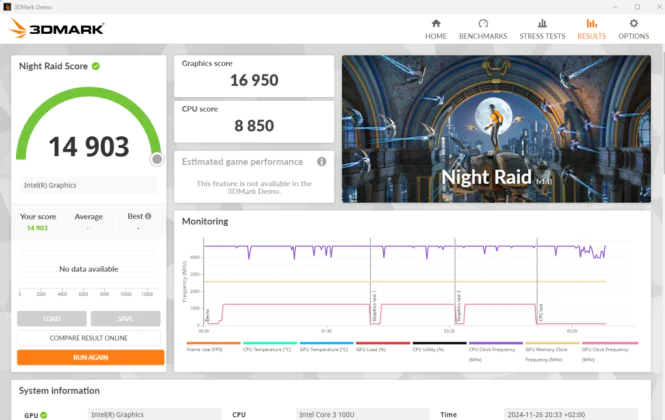Image resolution: width=665 pixels, height=420 pixels.
Task: Click the Night Raid preview image
Action: (496, 129)
